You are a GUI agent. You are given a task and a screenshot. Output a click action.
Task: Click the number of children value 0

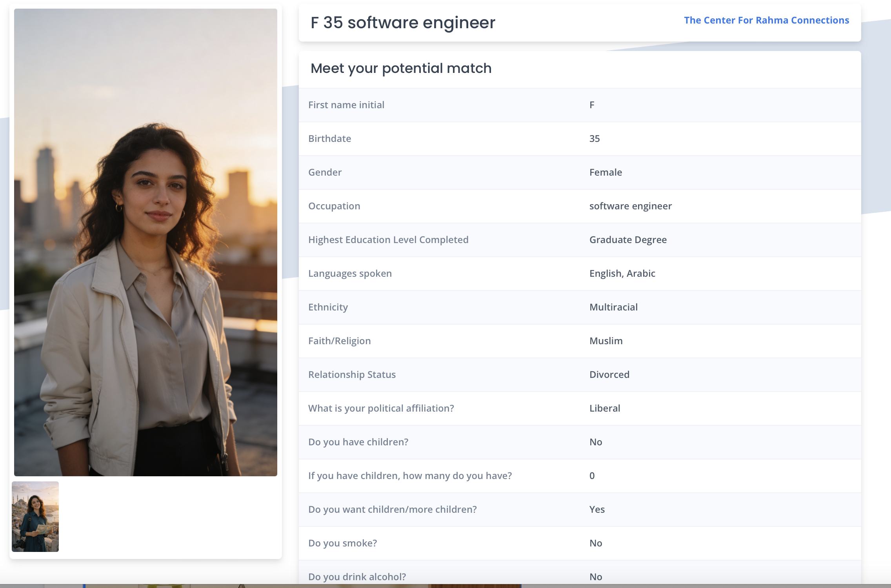click(592, 476)
